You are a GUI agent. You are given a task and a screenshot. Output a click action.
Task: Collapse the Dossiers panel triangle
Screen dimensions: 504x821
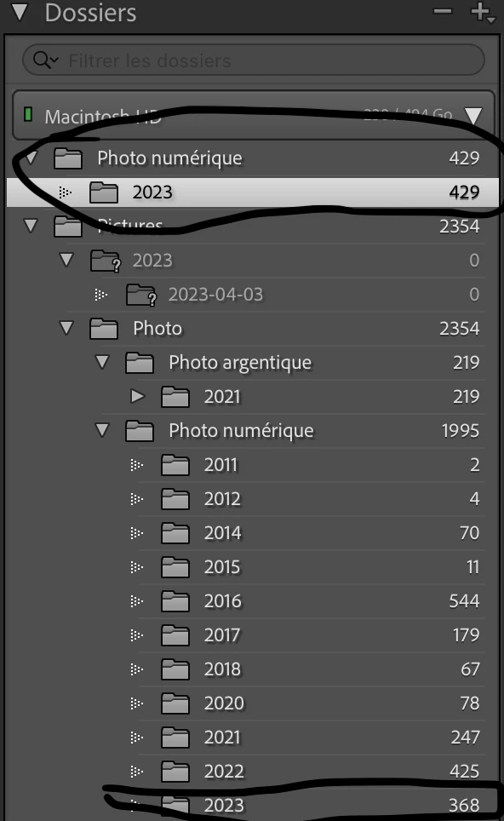click(x=20, y=13)
